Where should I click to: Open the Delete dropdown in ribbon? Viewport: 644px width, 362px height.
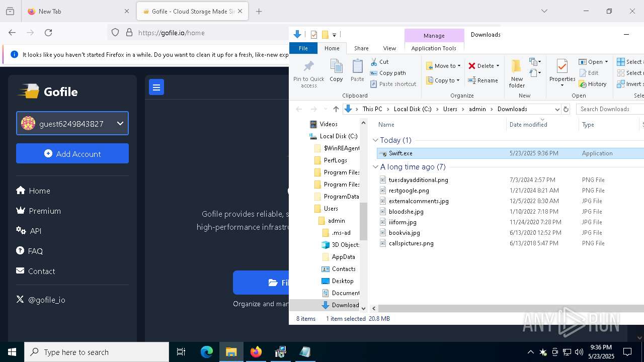484,66
